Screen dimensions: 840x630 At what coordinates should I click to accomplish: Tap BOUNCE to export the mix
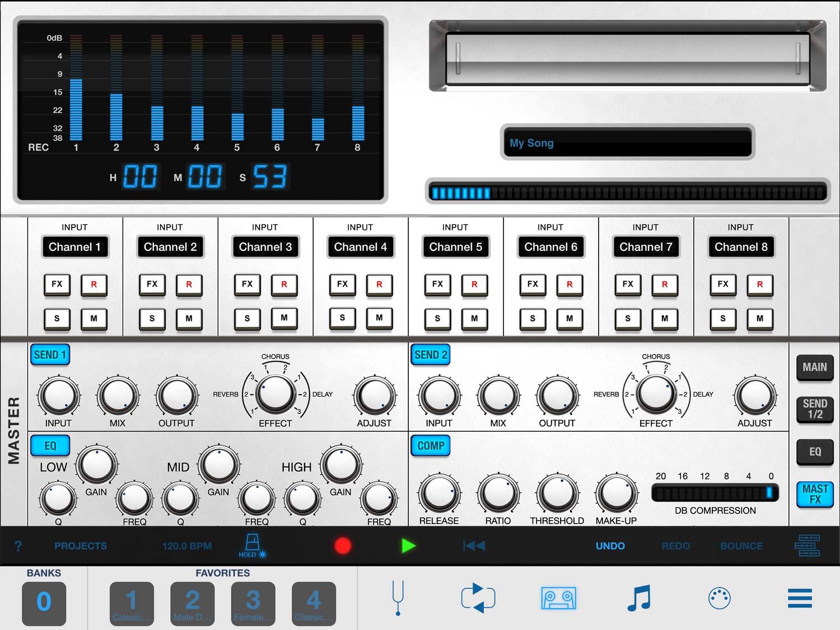741,546
